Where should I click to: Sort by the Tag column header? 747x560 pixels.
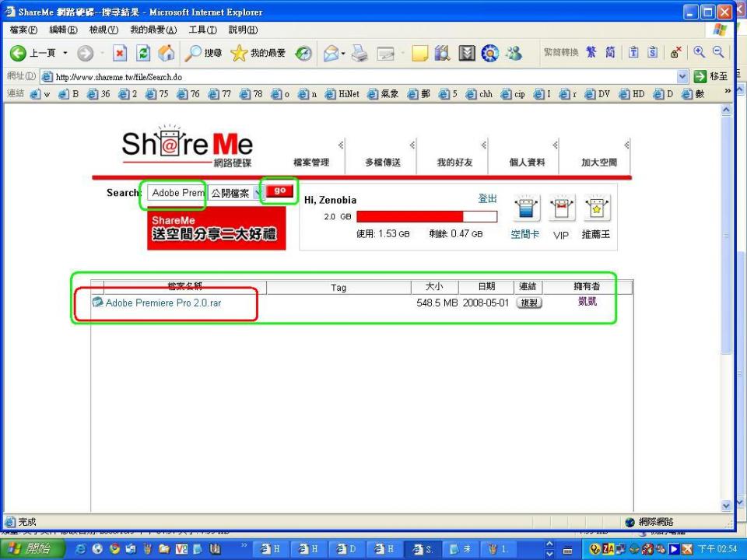click(x=338, y=287)
